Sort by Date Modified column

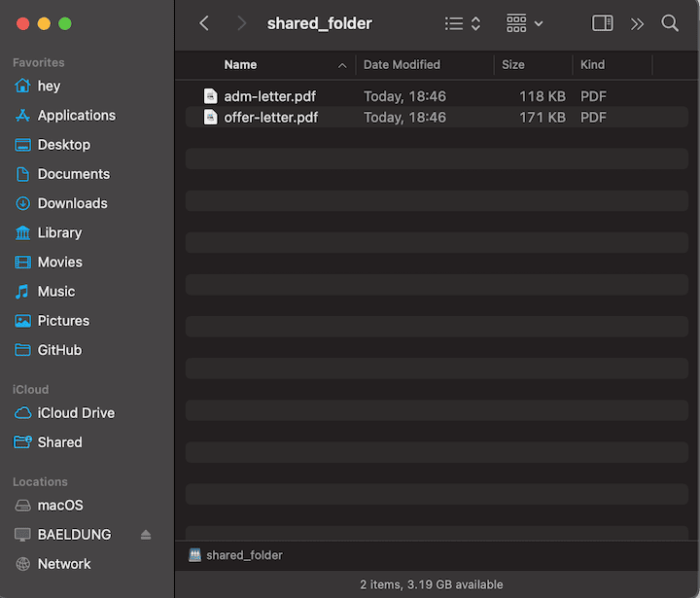402,65
